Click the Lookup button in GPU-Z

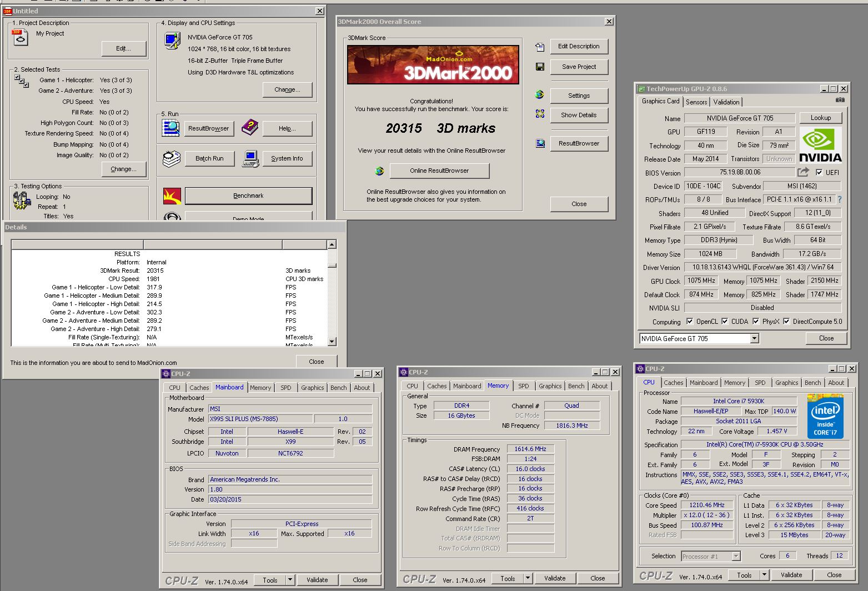coord(821,118)
